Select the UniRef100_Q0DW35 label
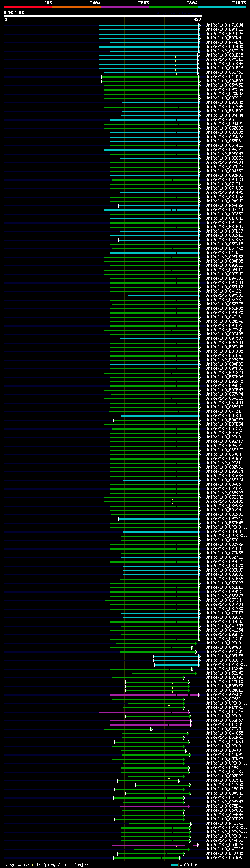Screen dimensions: 250x868 tap(224, 133)
